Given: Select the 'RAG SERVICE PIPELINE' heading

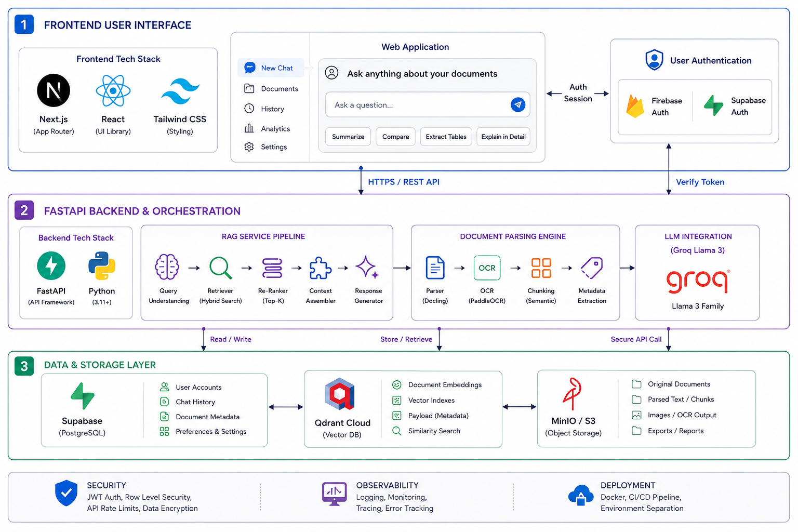Looking at the screenshot, I should pos(263,236).
